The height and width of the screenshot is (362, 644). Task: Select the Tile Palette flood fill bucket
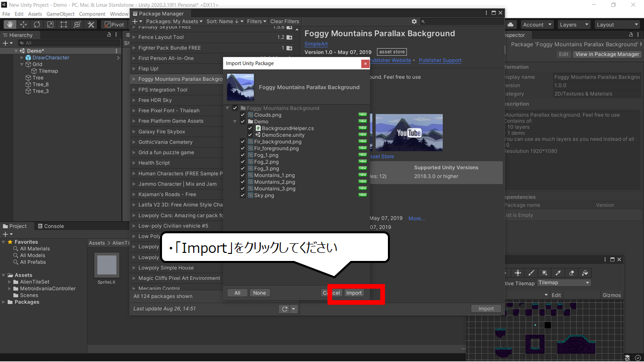585,273
